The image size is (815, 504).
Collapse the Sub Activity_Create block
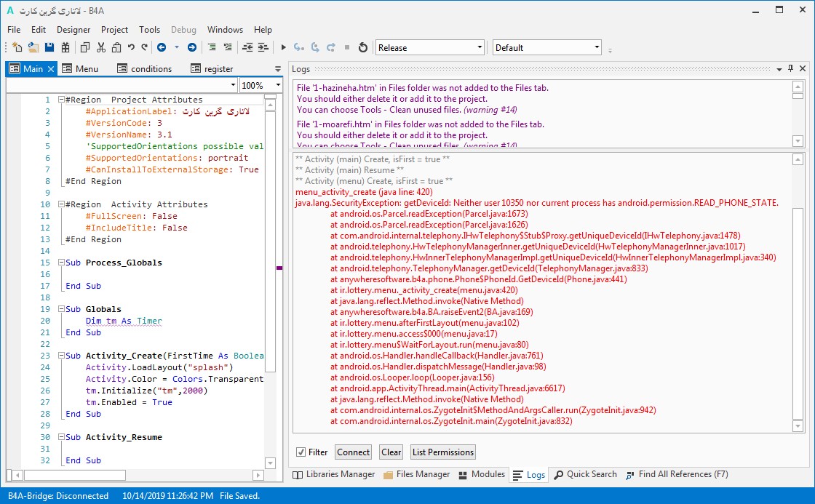click(x=61, y=356)
